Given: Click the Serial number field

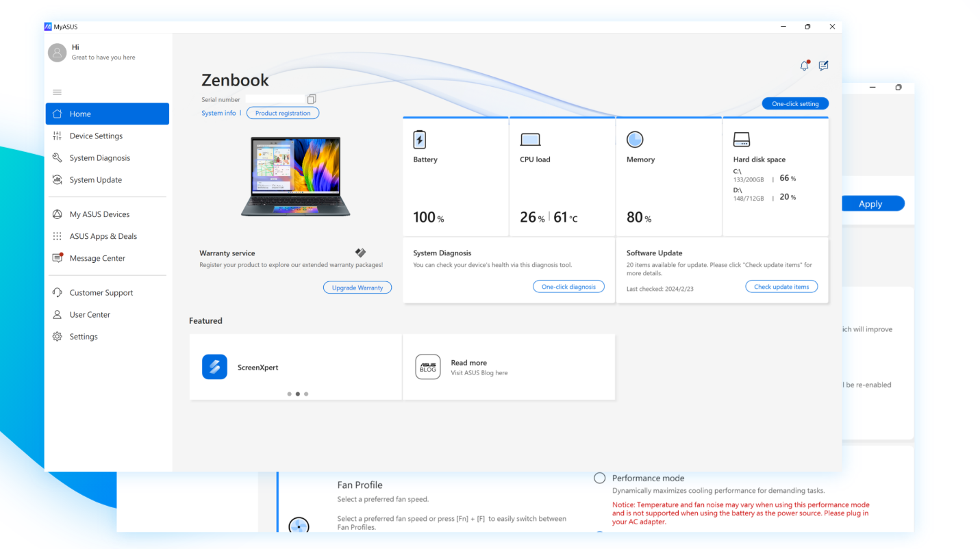Looking at the screenshot, I should coord(277,99).
